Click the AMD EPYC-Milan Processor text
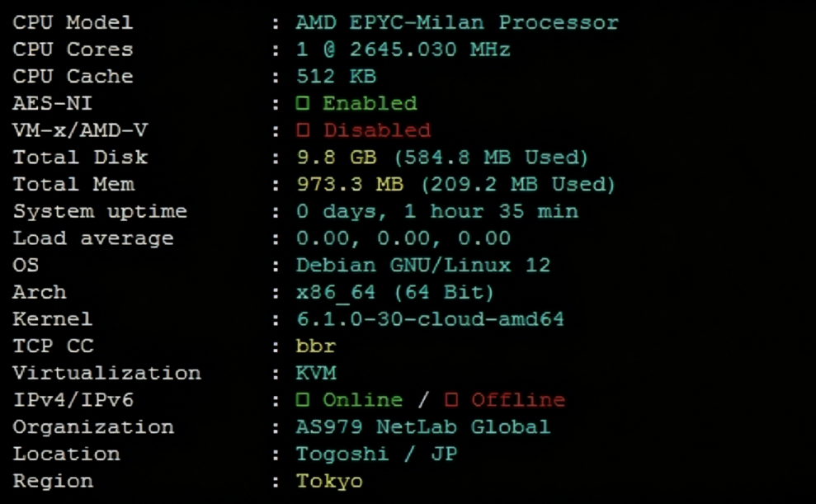Viewport: 816px width, 504px height. pos(457,22)
